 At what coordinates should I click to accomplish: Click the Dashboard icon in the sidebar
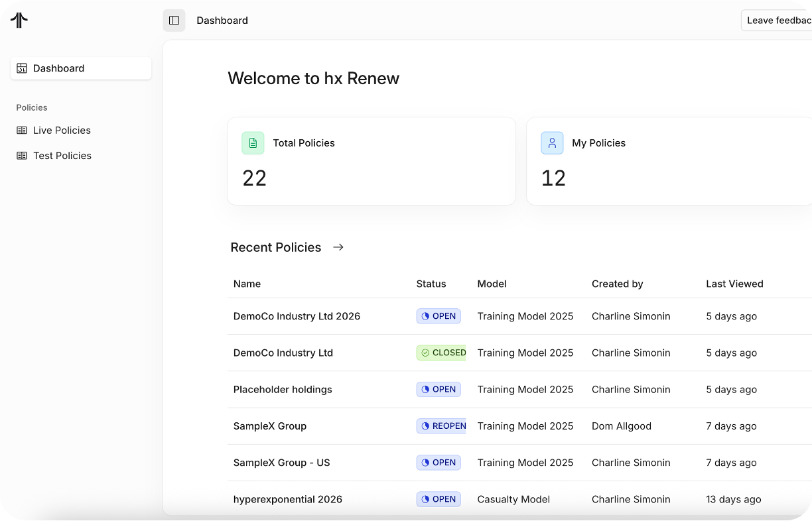(x=22, y=68)
